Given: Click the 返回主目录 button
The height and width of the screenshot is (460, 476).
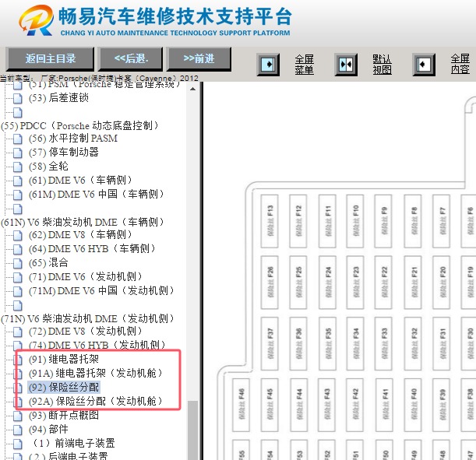Looking at the screenshot, I should (x=50, y=58).
